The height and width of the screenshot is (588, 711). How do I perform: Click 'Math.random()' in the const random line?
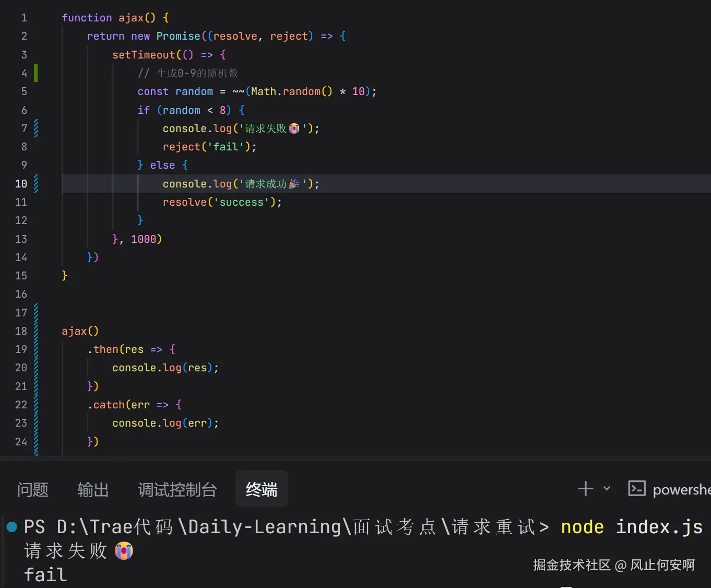[x=291, y=91]
